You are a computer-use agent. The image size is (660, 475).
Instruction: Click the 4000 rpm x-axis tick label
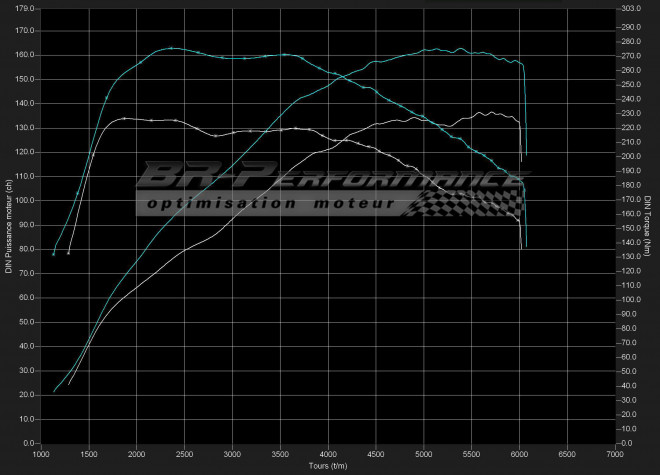[x=327, y=453]
